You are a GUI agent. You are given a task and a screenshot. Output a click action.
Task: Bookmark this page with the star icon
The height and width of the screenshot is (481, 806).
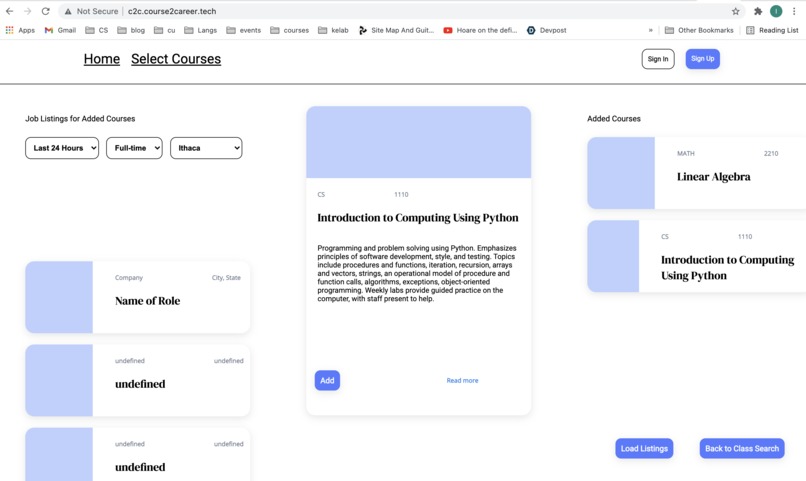[736, 11]
